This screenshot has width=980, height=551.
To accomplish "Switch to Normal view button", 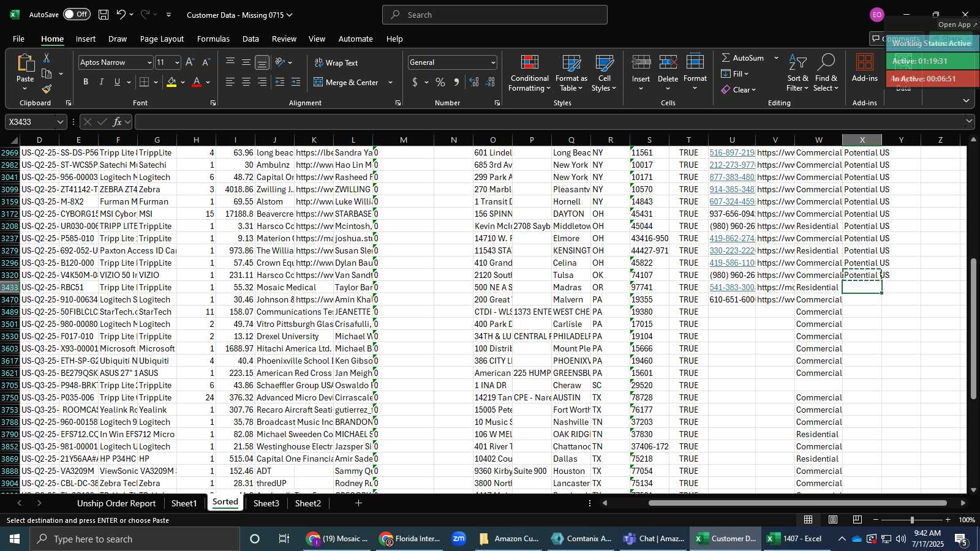I will 809,520.
